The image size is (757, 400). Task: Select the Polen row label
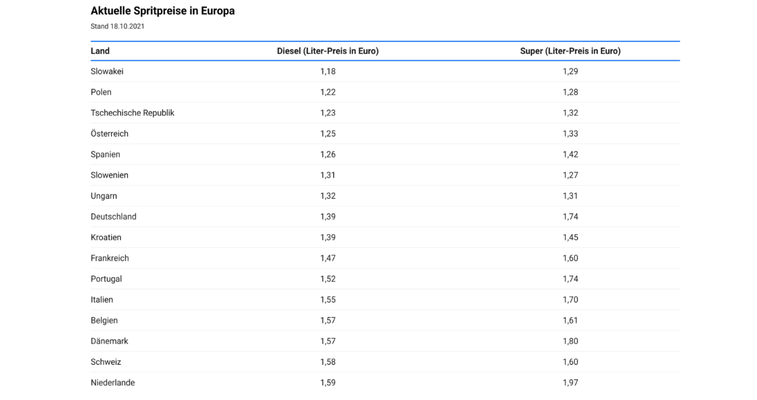point(101,92)
